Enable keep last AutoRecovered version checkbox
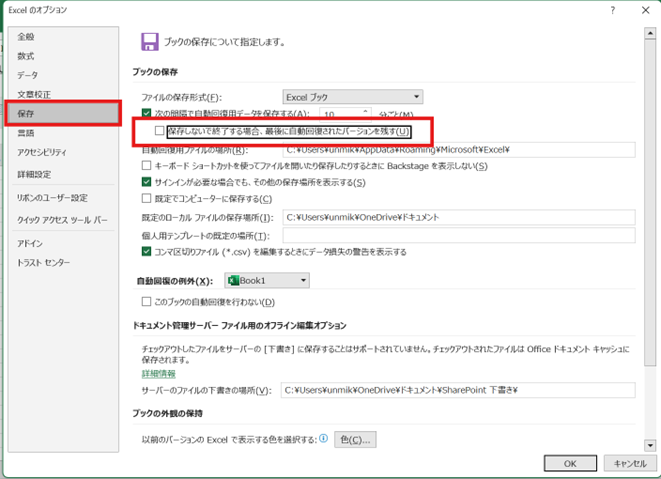661x479 pixels. click(x=160, y=131)
